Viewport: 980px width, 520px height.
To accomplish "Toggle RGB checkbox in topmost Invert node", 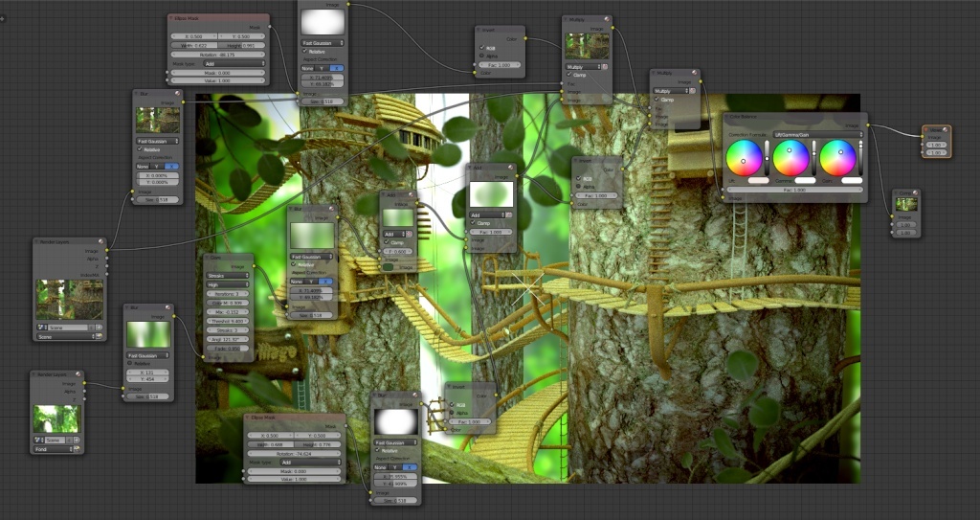I will (x=481, y=48).
